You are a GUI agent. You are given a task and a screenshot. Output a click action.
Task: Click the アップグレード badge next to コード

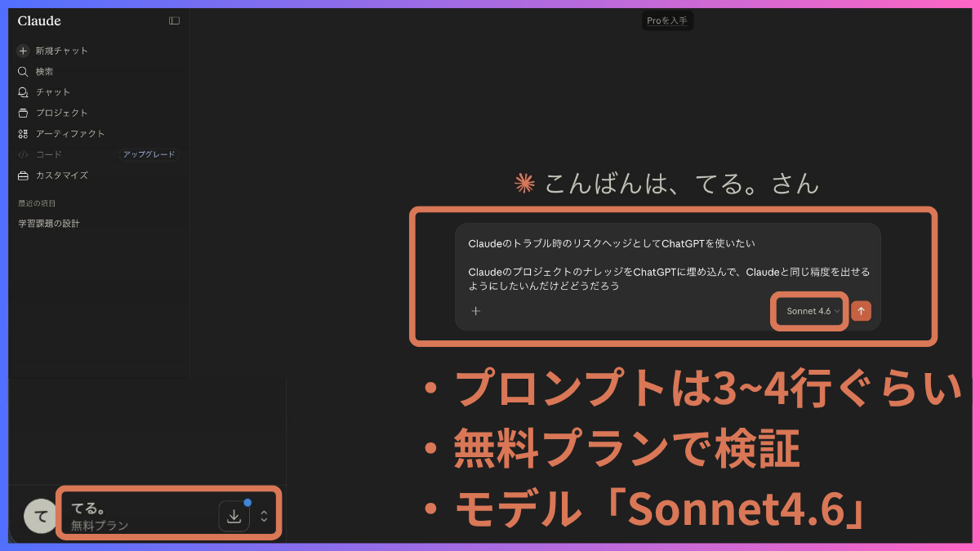[x=149, y=154]
